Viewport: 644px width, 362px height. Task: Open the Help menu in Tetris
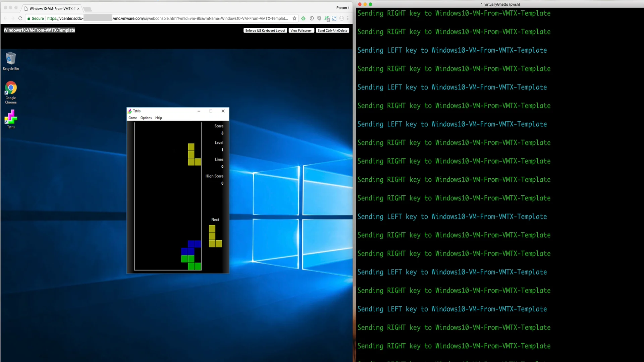(x=159, y=118)
